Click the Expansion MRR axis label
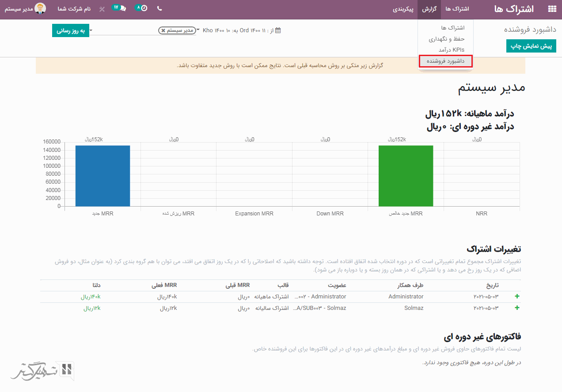This screenshot has width=562, height=392. click(254, 214)
